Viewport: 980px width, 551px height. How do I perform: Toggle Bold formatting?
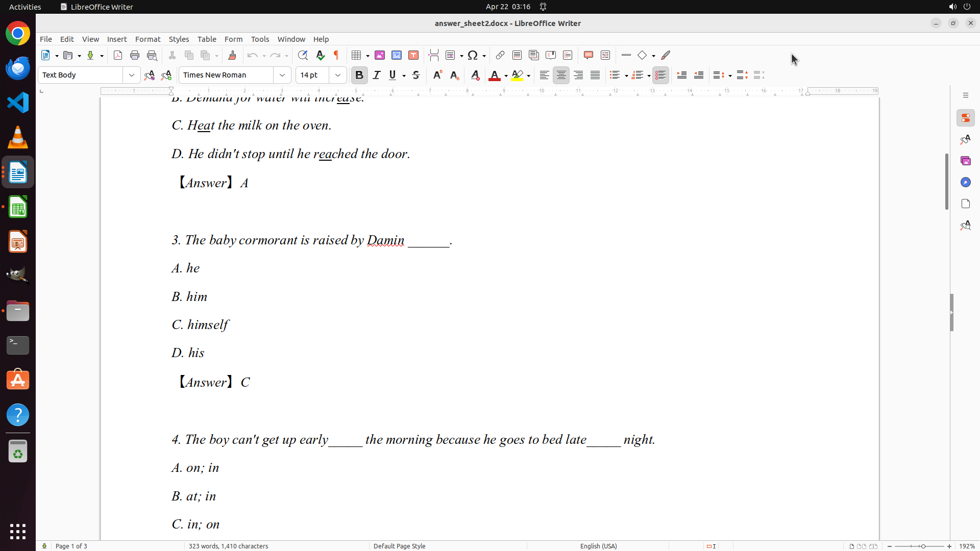pyautogui.click(x=359, y=75)
